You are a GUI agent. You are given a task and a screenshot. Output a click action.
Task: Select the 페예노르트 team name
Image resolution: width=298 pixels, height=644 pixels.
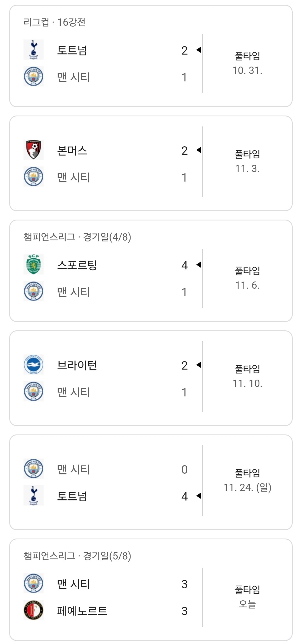coord(82,611)
